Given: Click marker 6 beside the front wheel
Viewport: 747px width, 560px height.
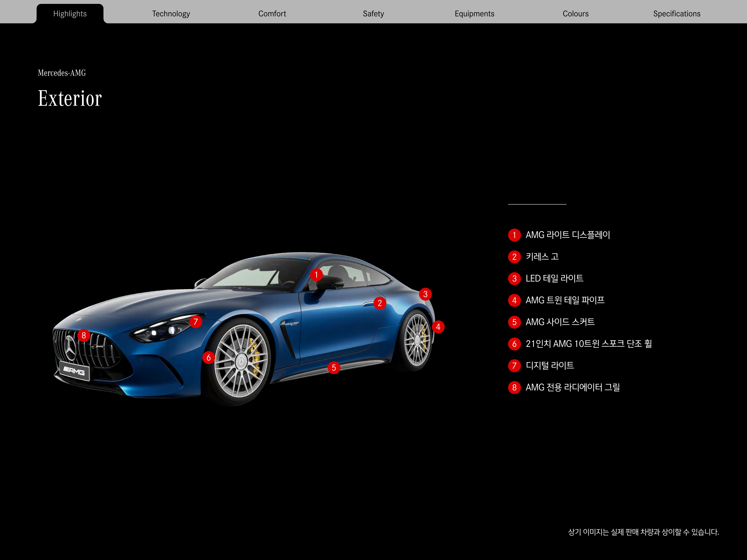Looking at the screenshot, I should pyautogui.click(x=208, y=357).
